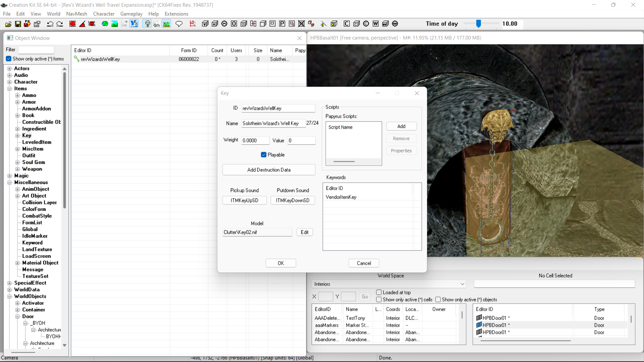Expand the SpecialEffect tree node
This screenshot has width=644, height=362.
coord(10,283)
